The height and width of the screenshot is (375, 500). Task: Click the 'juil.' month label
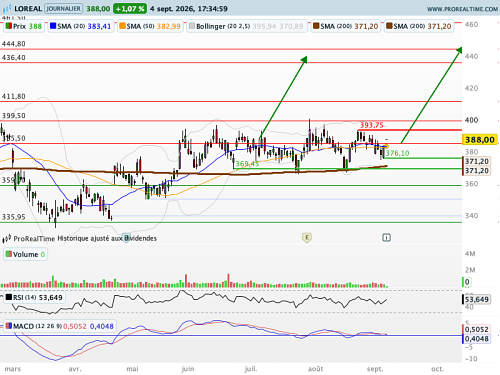pos(251,369)
